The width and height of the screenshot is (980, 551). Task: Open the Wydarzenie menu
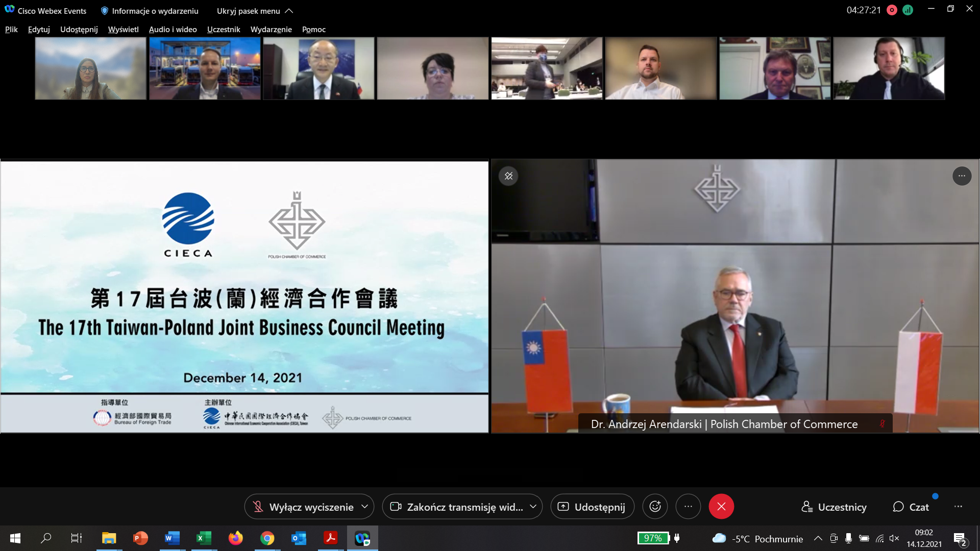271,30
